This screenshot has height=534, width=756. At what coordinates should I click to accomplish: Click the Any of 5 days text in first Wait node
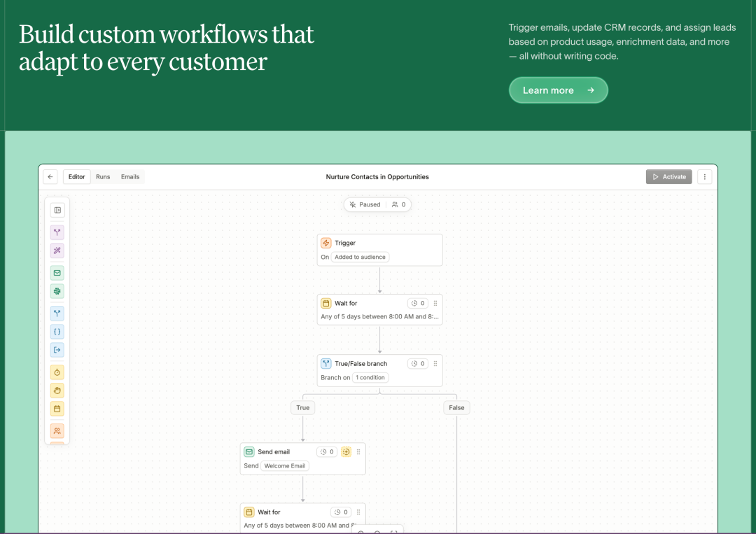click(380, 316)
